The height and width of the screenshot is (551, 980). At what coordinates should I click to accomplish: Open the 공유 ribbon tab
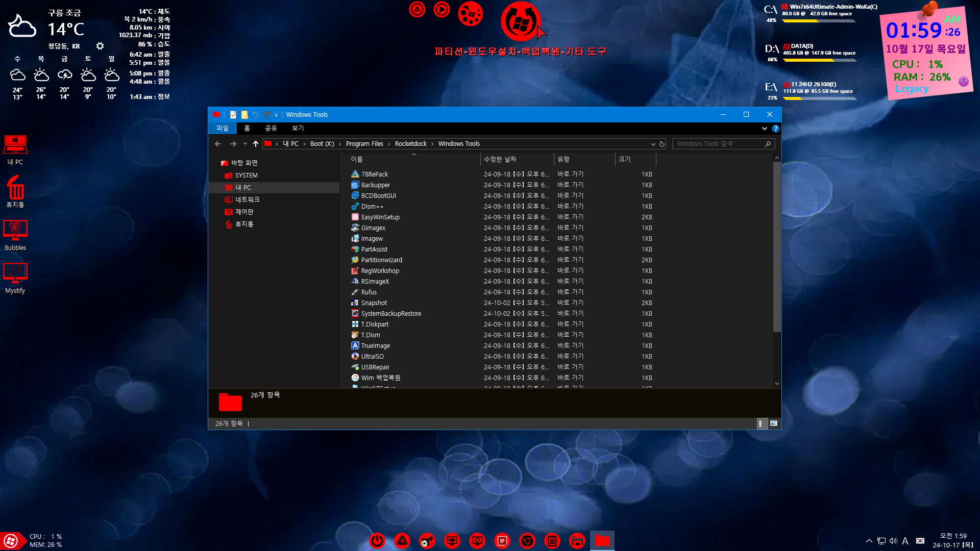(x=271, y=128)
